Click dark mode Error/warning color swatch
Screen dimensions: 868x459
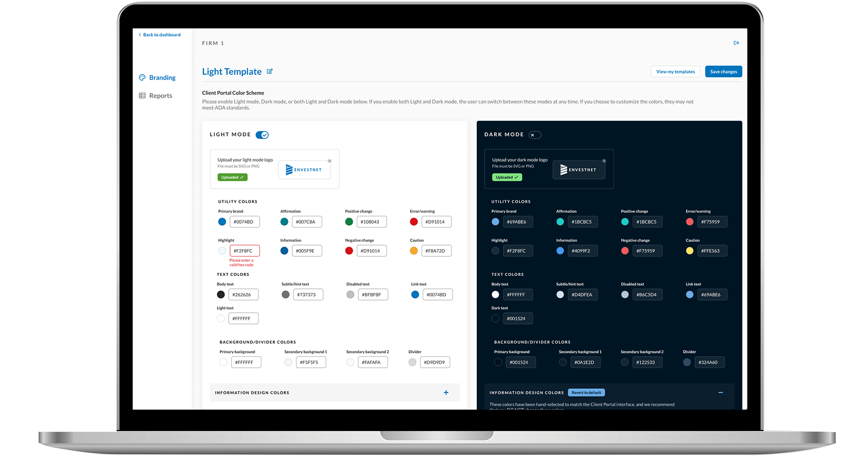point(690,222)
